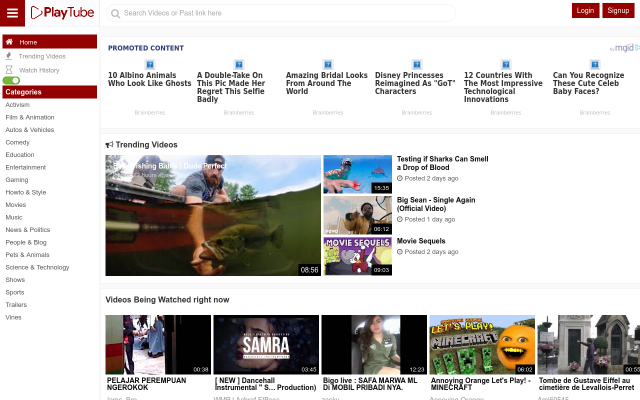Open the Shows category
The height and width of the screenshot is (400, 640).
coord(15,280)
